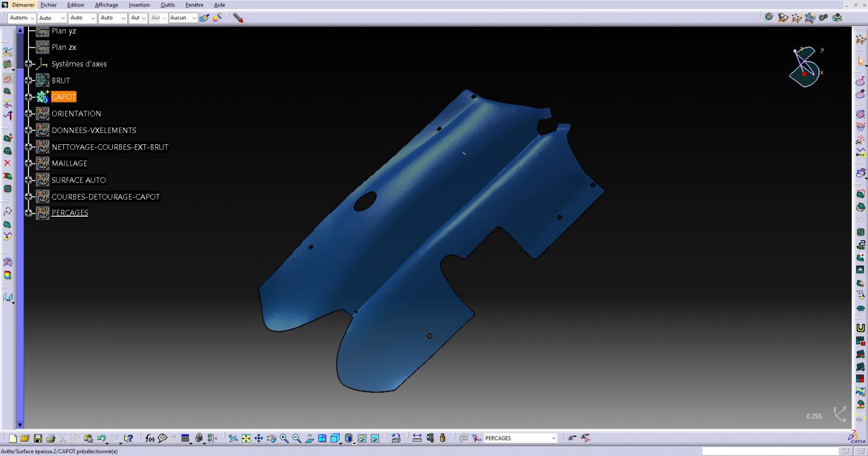Open the Aucun dropdown in top toolbar
The height and width of the screenshot is (456, 868).
click(x=194, y=18)
